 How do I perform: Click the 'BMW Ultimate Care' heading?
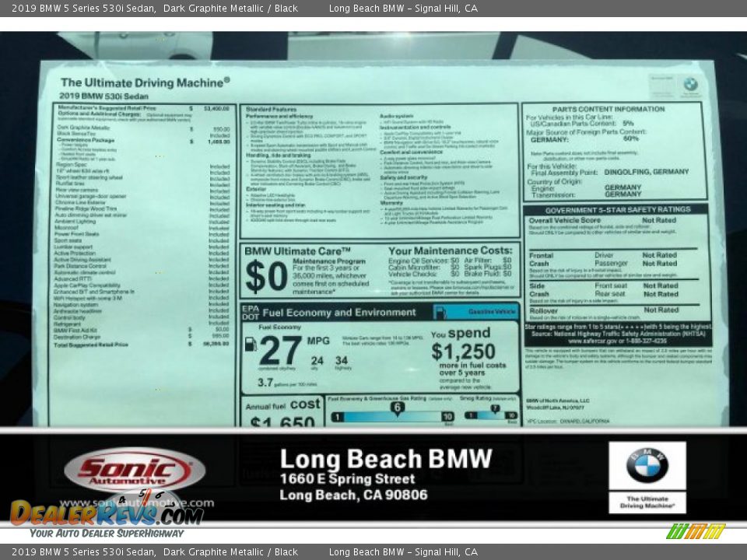[297, 251]
